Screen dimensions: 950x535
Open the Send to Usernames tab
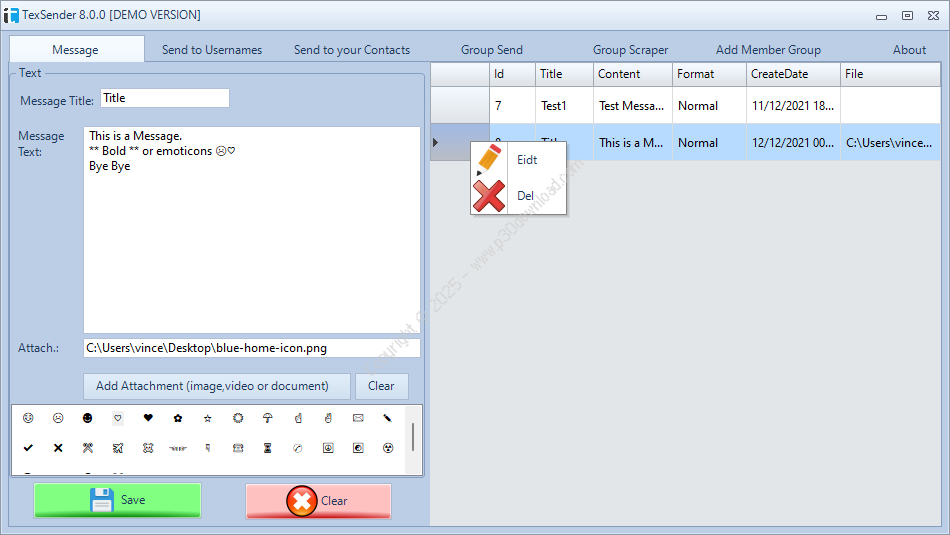[x=212, y=50]
